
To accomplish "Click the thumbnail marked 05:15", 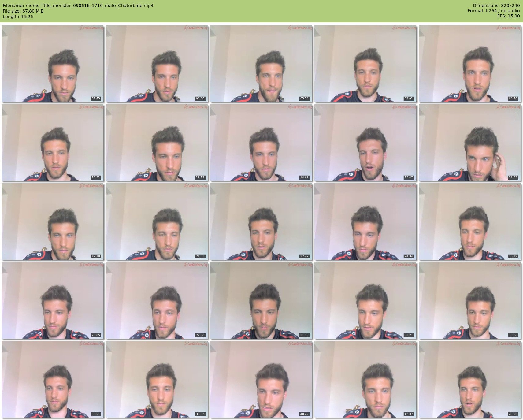I will 261,64.
